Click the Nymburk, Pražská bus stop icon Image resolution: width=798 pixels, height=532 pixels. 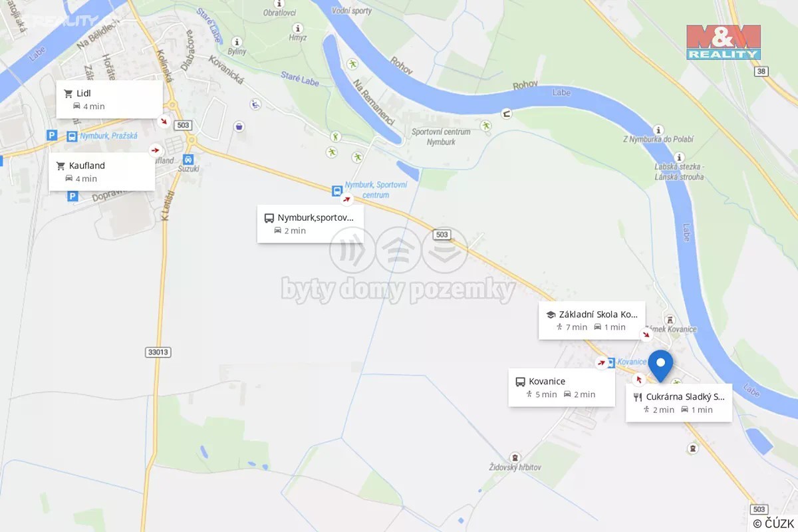click(71, 136)
